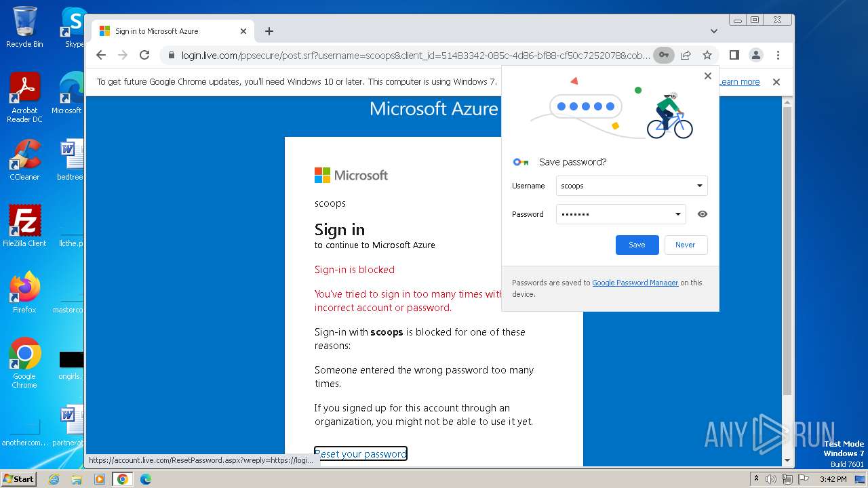Select the Sign in to Microsoft Azure tab
868x488 pixels.
coord(173,31)
